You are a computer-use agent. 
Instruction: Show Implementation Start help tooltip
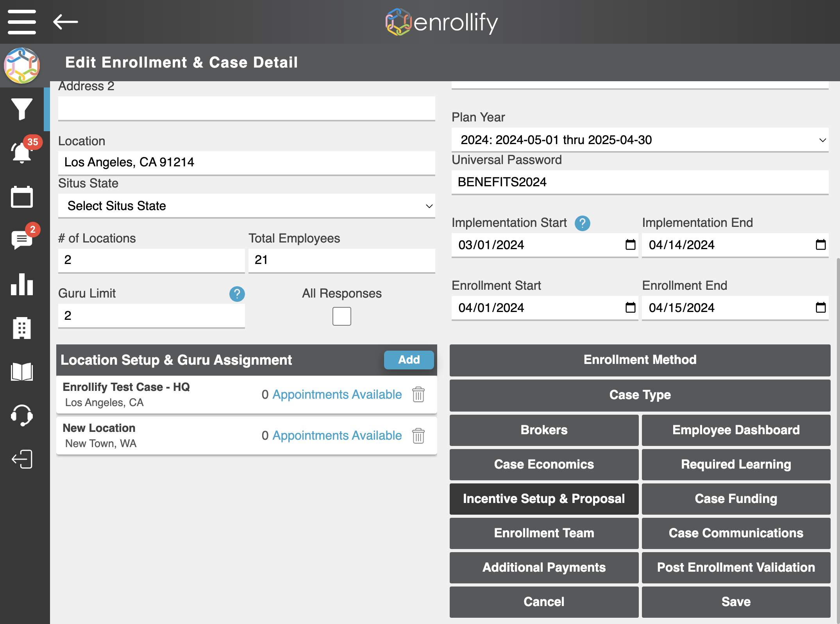pos(582,223)
